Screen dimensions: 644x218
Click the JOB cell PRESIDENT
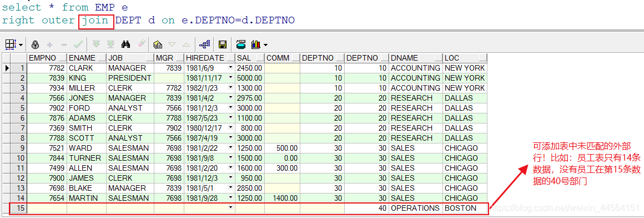[x=130, y=78]
